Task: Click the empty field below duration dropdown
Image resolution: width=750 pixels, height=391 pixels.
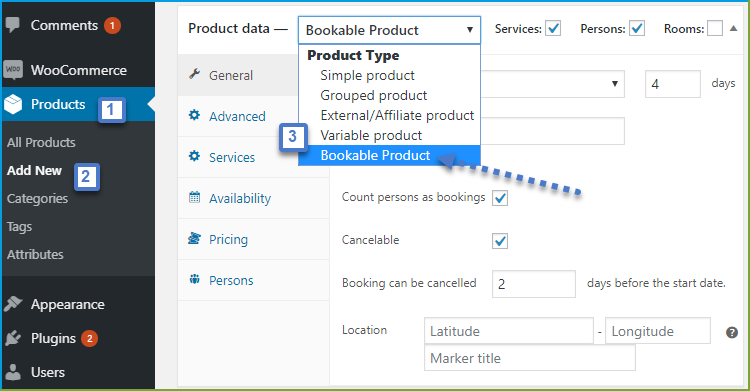Action: (552, 131)
